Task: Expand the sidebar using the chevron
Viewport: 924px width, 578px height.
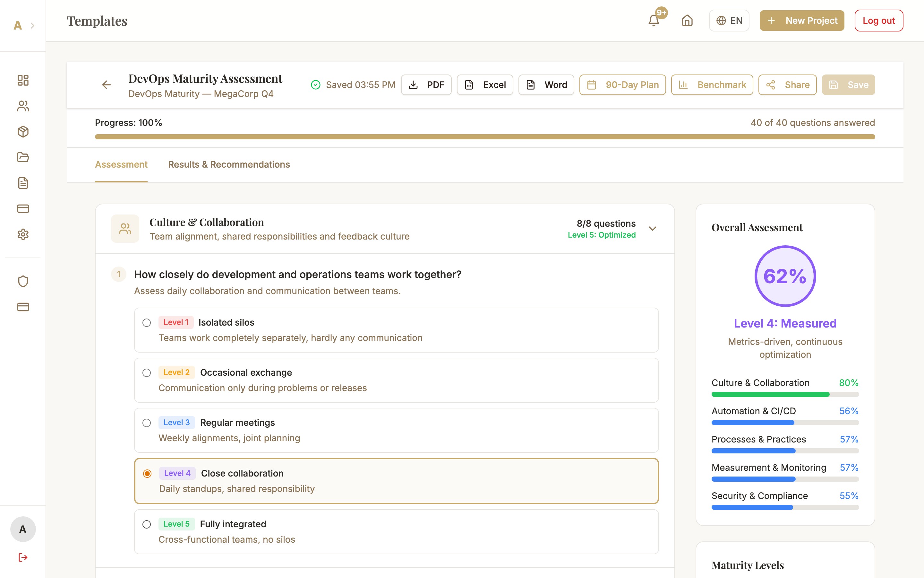Action: coord(32,26)
